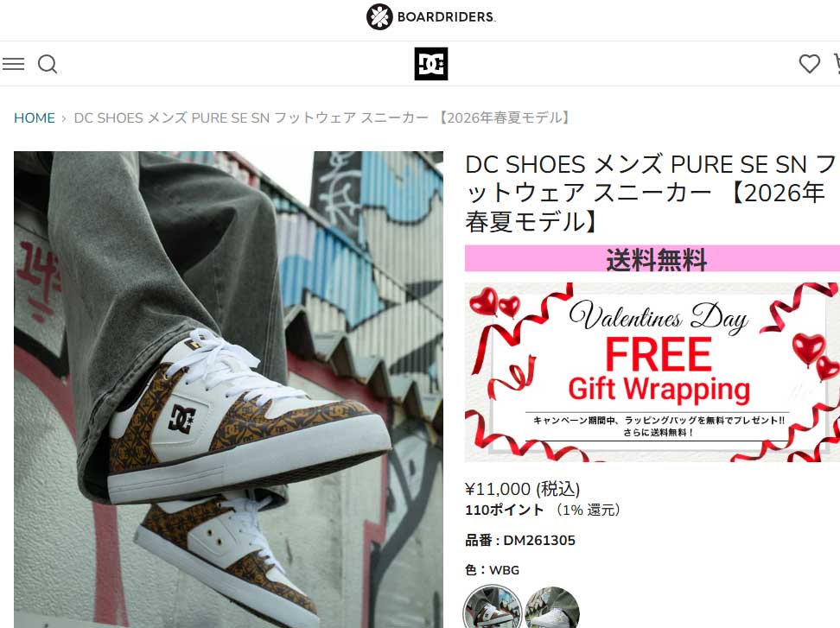This screenshot has width=840, height=628.
Task: Click the ¥11,000 price text
Action: click(522, 489)
